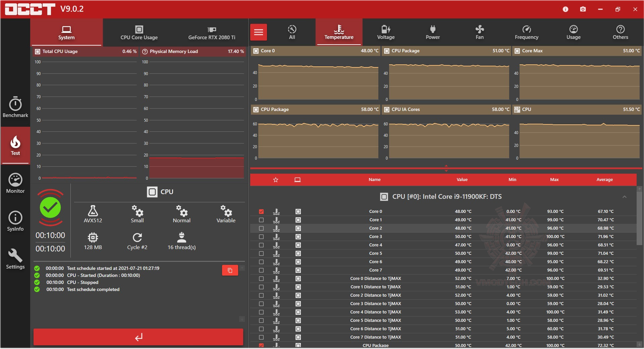Open the Benchmark section in sidebar

point(15,107)
